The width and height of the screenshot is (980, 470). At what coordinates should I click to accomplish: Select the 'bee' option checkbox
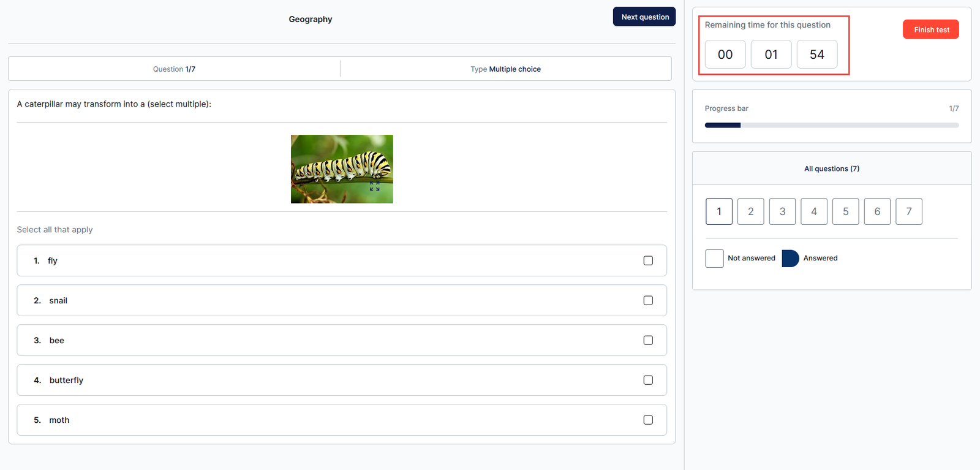648,340
